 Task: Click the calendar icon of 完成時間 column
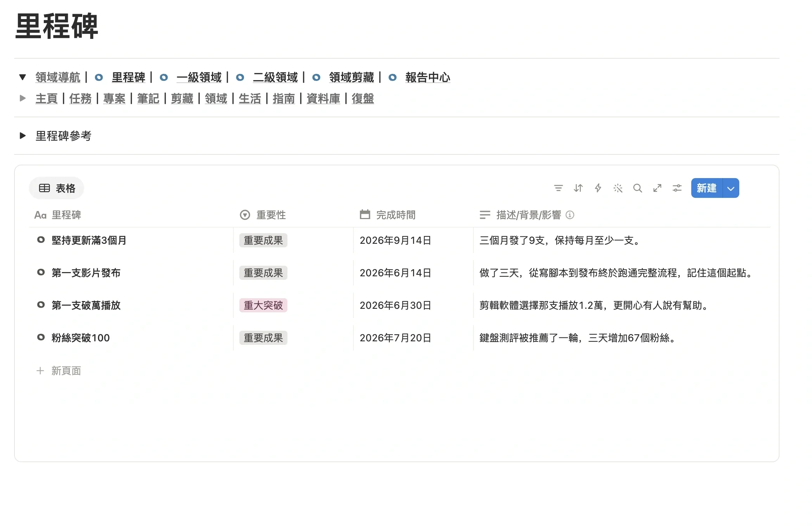(365, 214)
